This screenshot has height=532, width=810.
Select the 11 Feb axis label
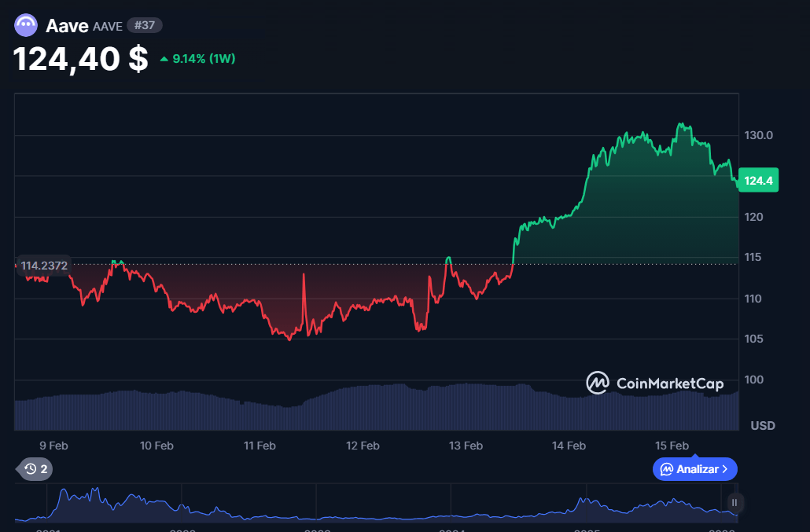pyautogui.click(x=260, y=446)
